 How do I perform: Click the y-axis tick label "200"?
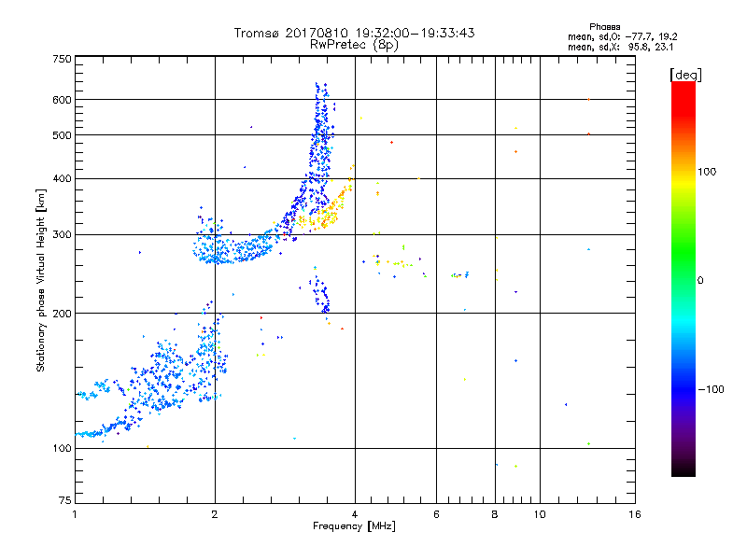click(x=63, y=314)
